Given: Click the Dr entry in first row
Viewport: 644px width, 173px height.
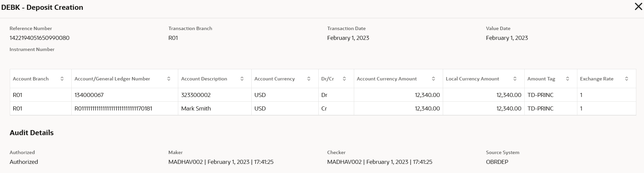Looking at the screenshot, I should pyautogui.click(x=324, y=95).
